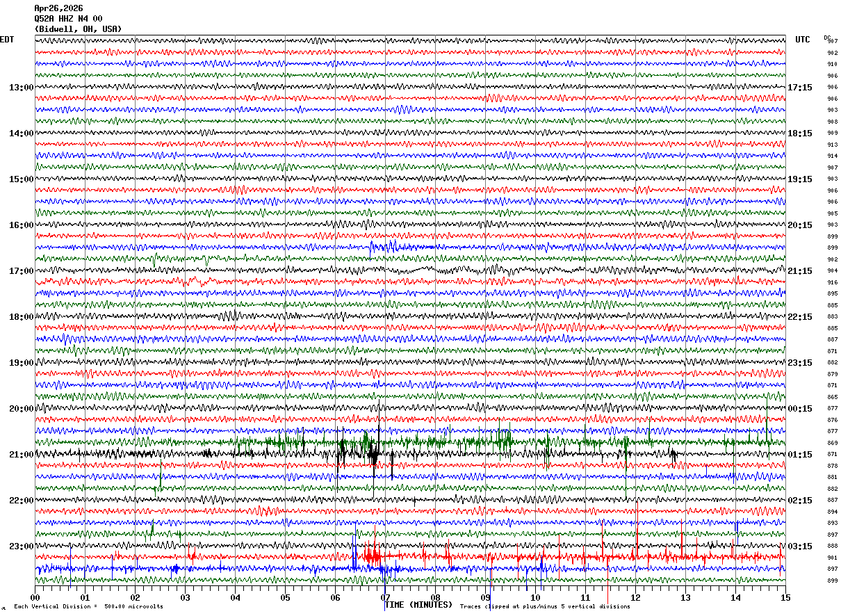Click the 00:15 UTC time label
This screenshot has width=841, height=616.
point(800,409)
